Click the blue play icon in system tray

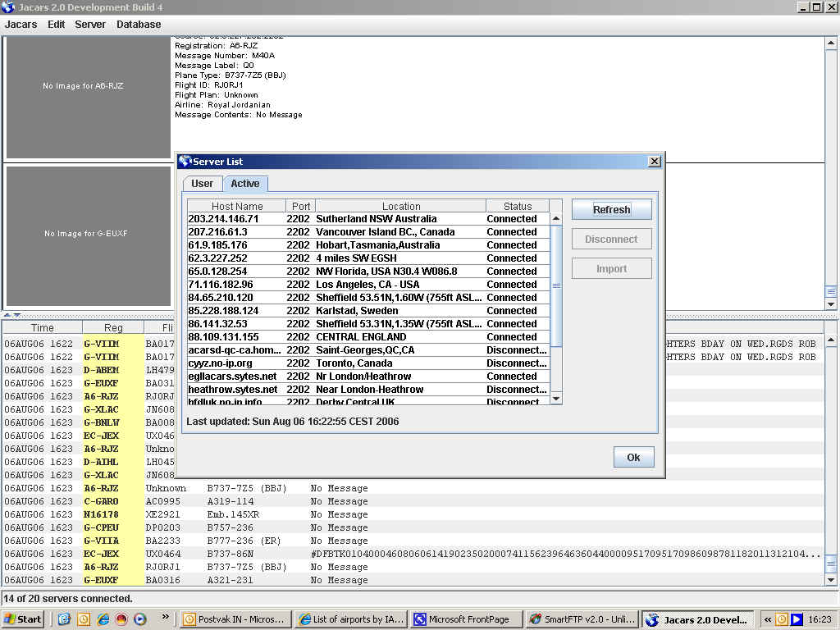click(x=797, y=619)
